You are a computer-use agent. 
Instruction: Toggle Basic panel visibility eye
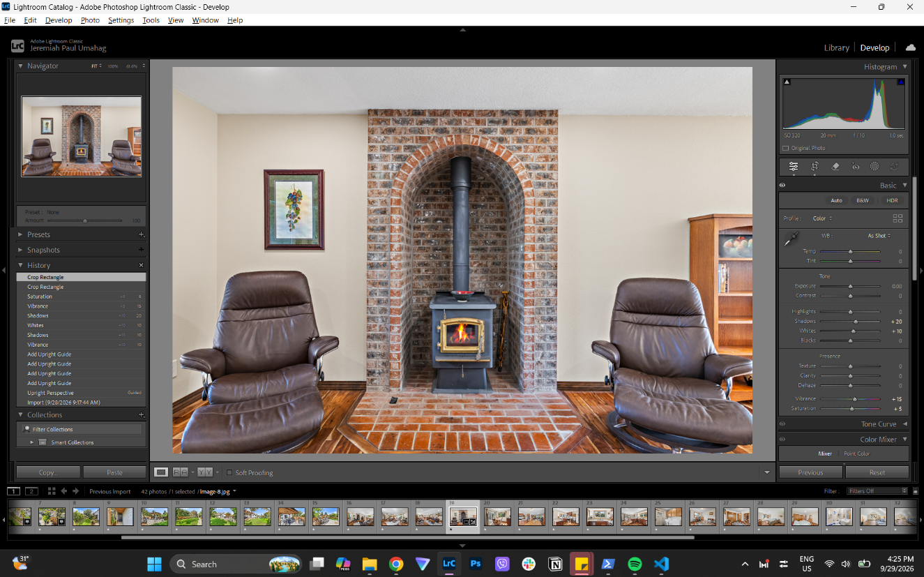[x=782, y=186]
